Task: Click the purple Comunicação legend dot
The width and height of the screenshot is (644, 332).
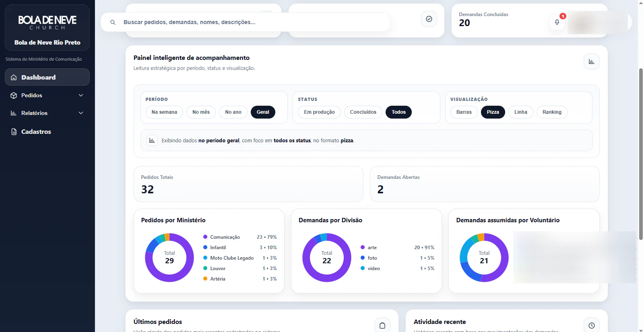Action: point(205,237)
